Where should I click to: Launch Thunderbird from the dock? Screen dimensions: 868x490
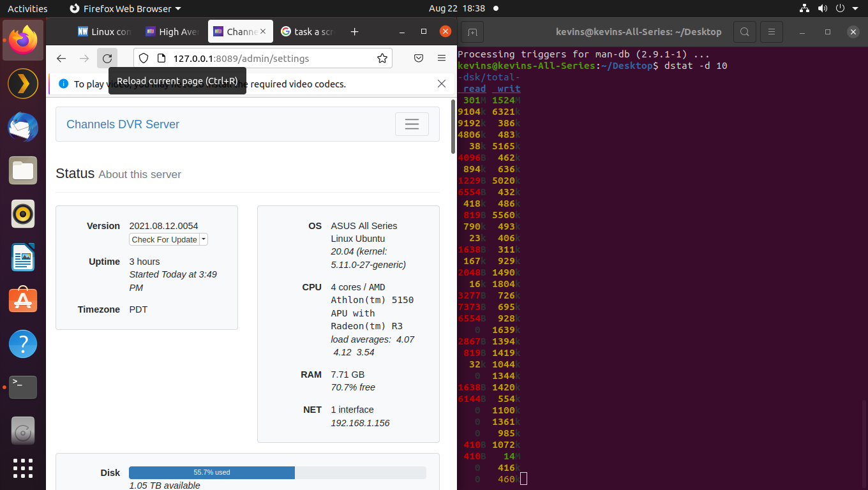tap(23, 127)
